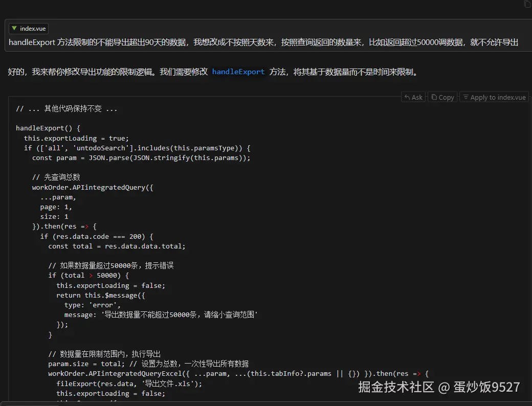Click the comment '// ... 其他代码保持不变 ...'
The height and width of the screenshot is (406, 532).
pyautogui.click(x=66, y=109)
